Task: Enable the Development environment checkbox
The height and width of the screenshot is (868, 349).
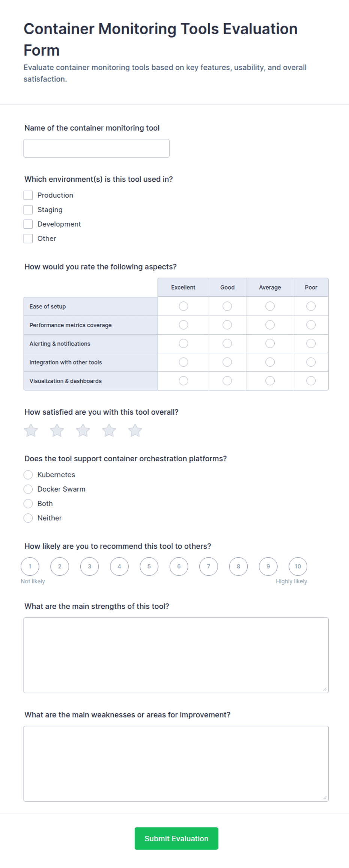Action: 28,224
